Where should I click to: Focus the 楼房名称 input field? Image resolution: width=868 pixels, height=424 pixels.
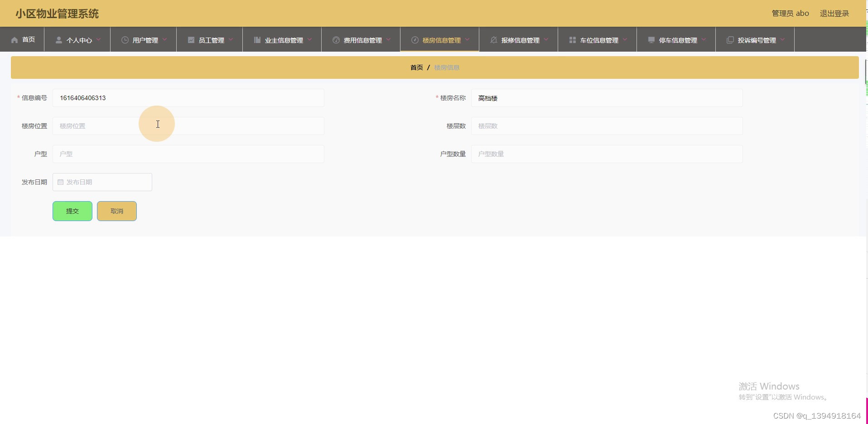[x=607, y=98]
